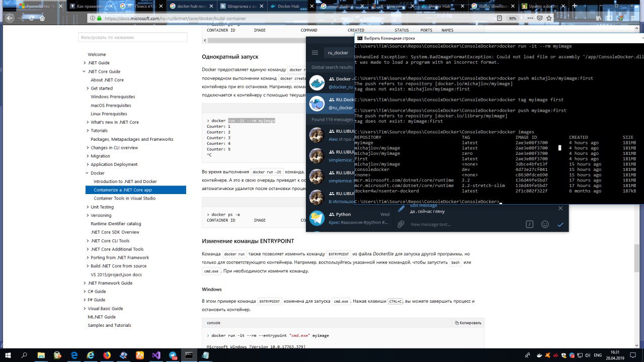Image resolution: width=644 pixels, height=362 pixels.
Task: Open Telegram from taskbar
Action: click(x=173, y=355)
